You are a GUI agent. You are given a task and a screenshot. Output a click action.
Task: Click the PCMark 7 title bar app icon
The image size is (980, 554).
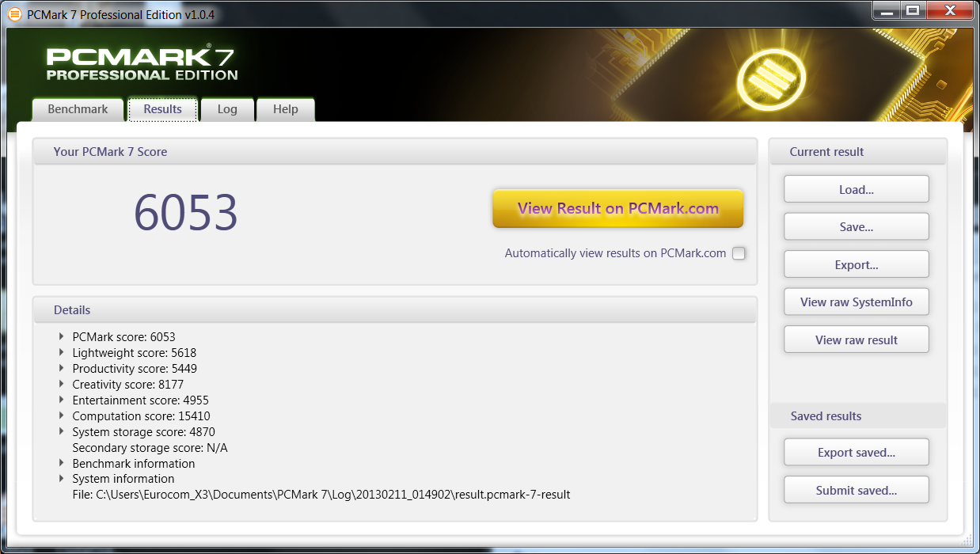14,14
